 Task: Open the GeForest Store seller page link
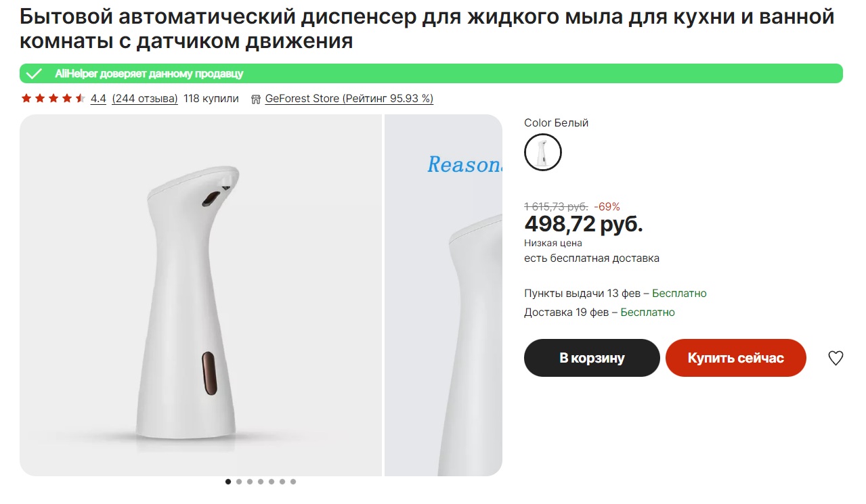349,98
